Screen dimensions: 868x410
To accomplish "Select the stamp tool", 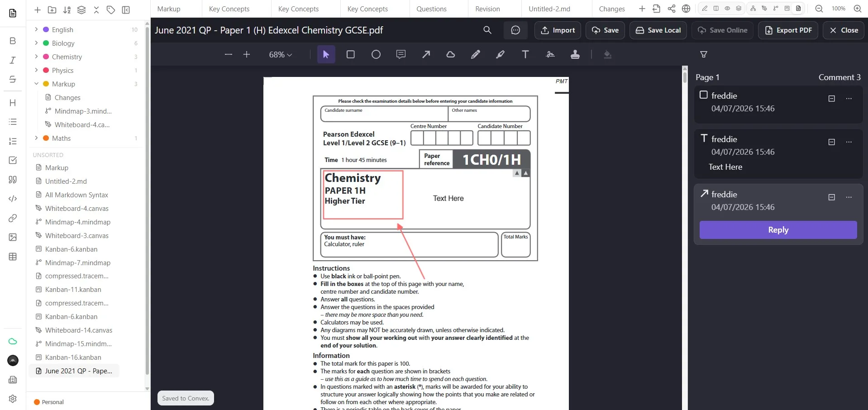I will coord(575,54).
